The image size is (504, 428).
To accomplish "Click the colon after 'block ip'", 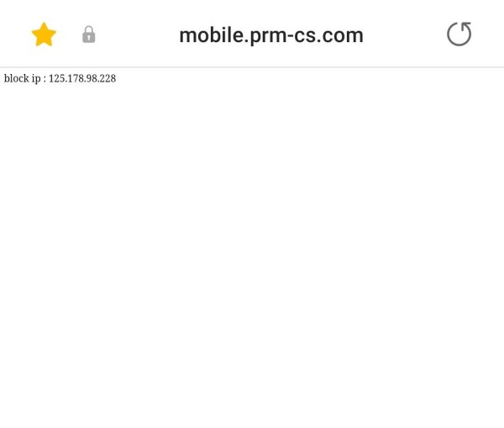I will pyautogui.click(x=45, y=80).
